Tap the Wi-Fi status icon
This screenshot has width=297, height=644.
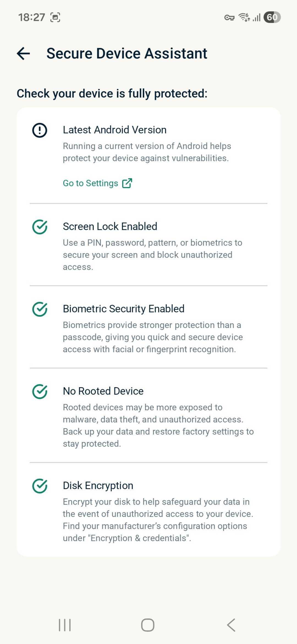point(244,17)
